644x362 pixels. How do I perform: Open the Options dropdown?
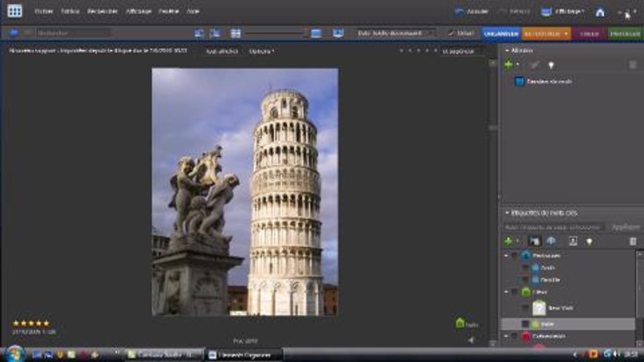[262, 51]
